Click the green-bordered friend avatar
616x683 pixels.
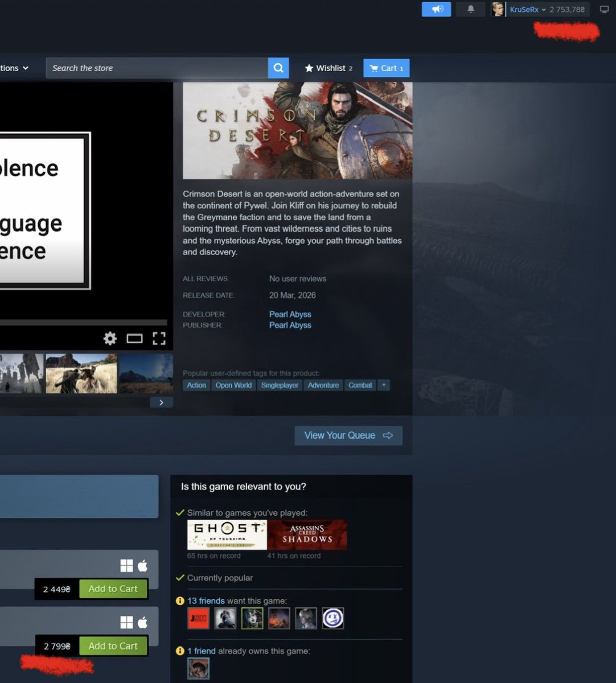252,618
